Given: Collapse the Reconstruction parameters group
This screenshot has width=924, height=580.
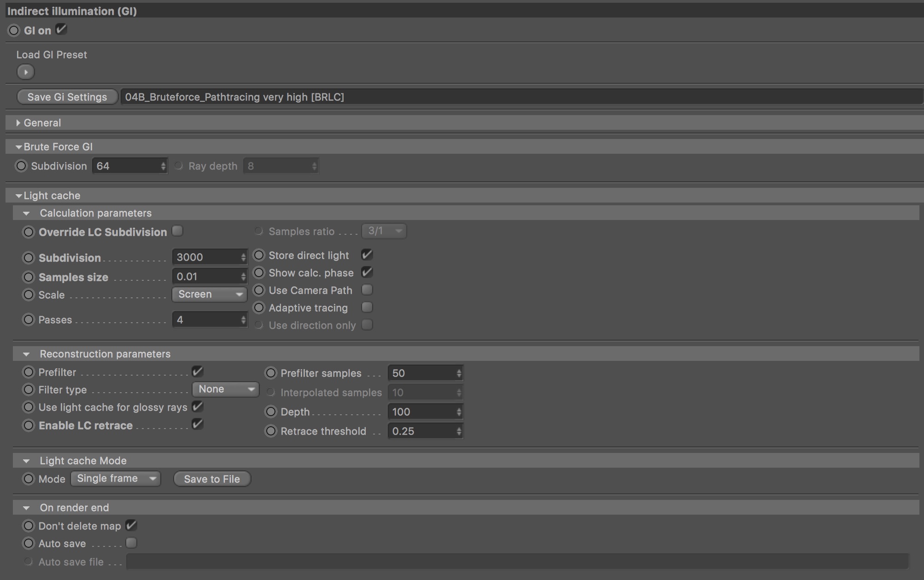Looking at the screenshot, I should pyautogui.click(x=26, y=354).
